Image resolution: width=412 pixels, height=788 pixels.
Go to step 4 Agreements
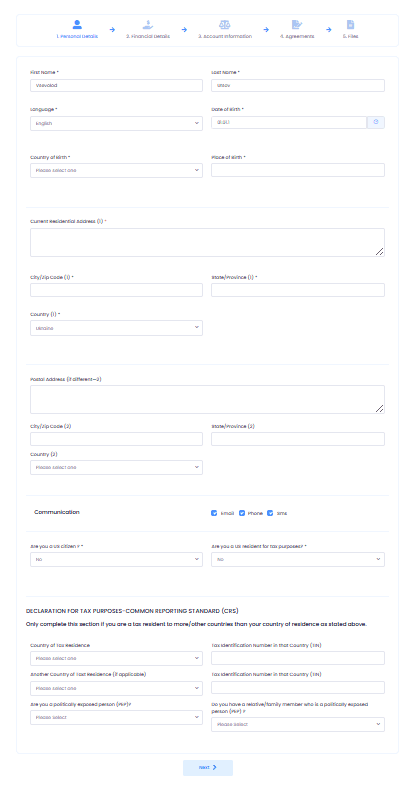(297, 36)
